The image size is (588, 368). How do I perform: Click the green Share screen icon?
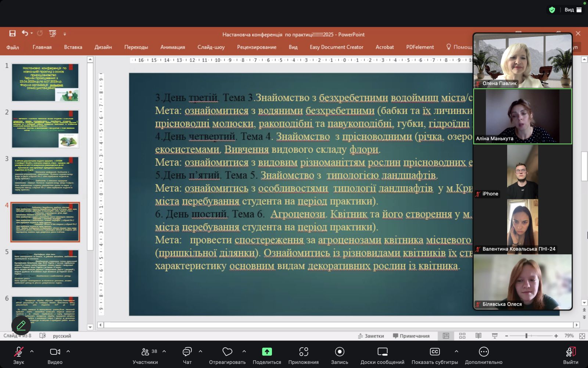tap(267, 352)
